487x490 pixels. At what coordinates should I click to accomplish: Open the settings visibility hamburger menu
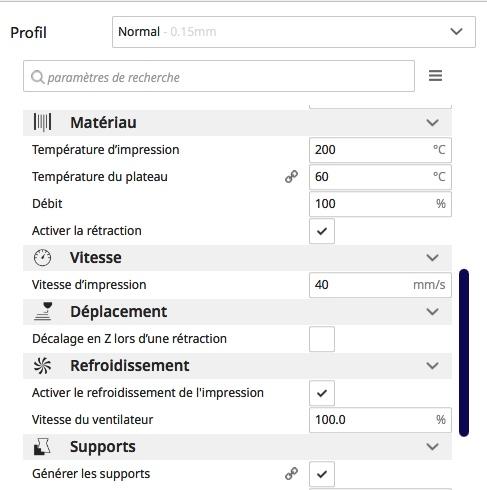click(x=435, y=76)
